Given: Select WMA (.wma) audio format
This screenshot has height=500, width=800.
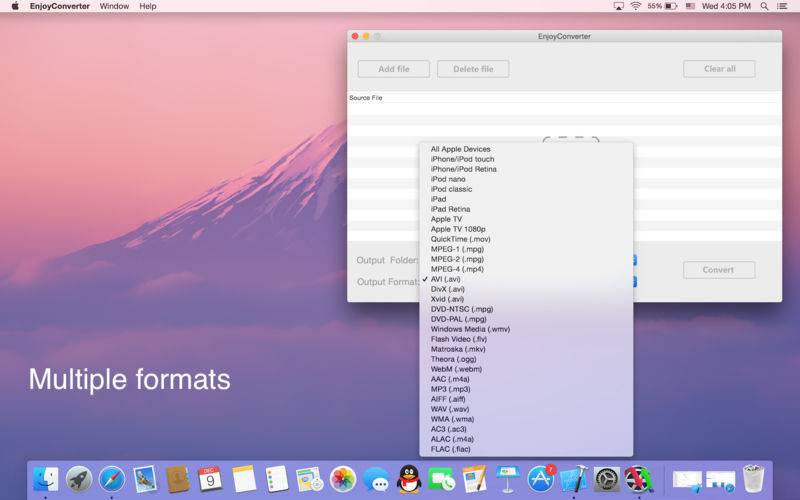Looking at the screenshot, I should point(526,419).
